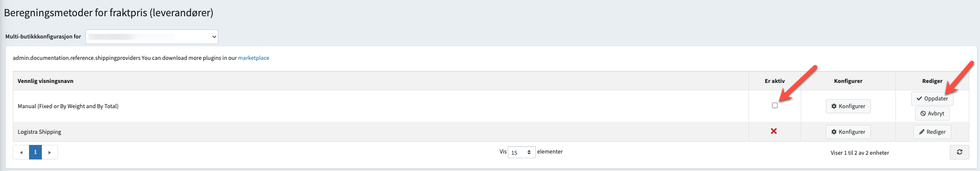Click the Oppdater checkmark button
980x171 pixels.
(932, 99)
